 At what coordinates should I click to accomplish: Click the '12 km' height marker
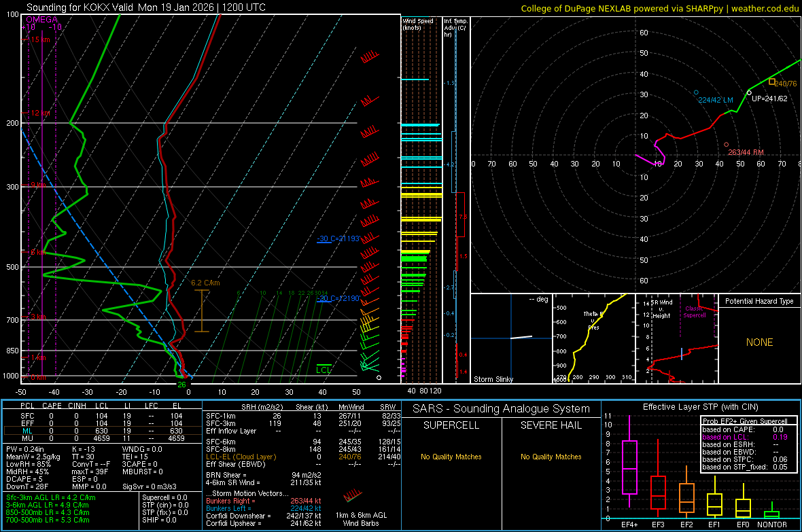click(x=40, y=113)
